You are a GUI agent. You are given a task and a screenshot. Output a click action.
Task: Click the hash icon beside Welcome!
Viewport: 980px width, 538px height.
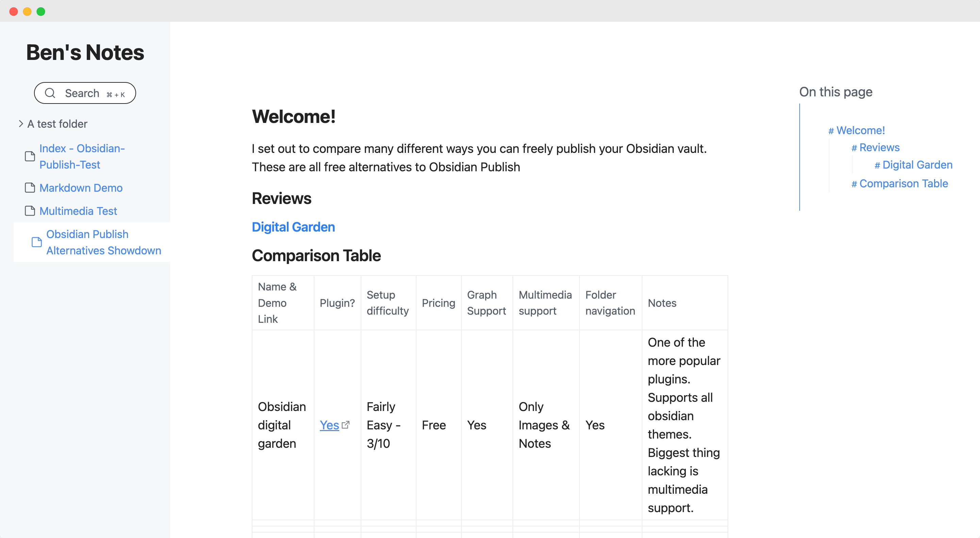click(x=831, y=131)
